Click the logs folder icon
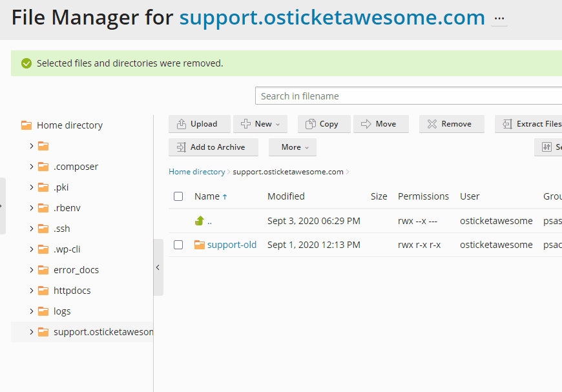Screen dimensions: 562x392 [43, 311]
